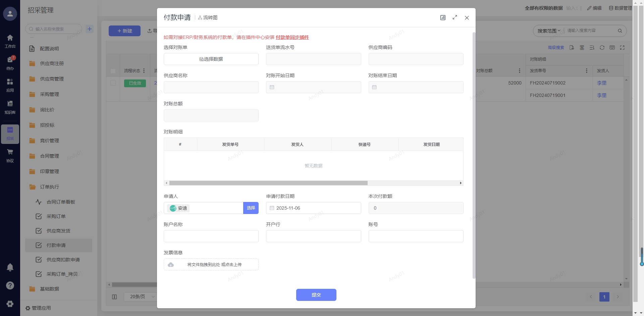644x316 pixels.
Task: Click the 工作台 home icon
Action: (10, 40)
